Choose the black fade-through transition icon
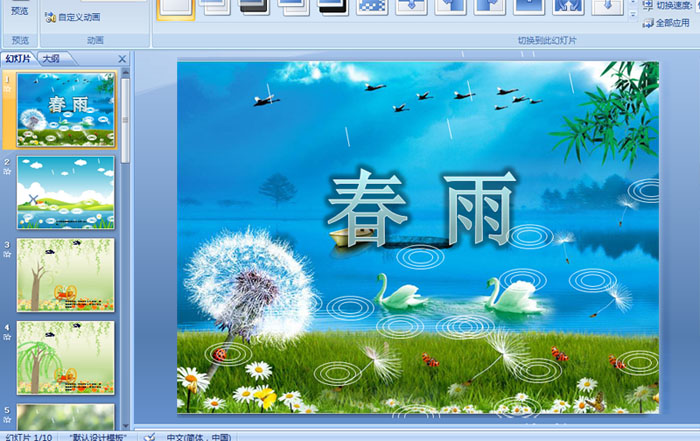700x441 pixels. [333, 8]
